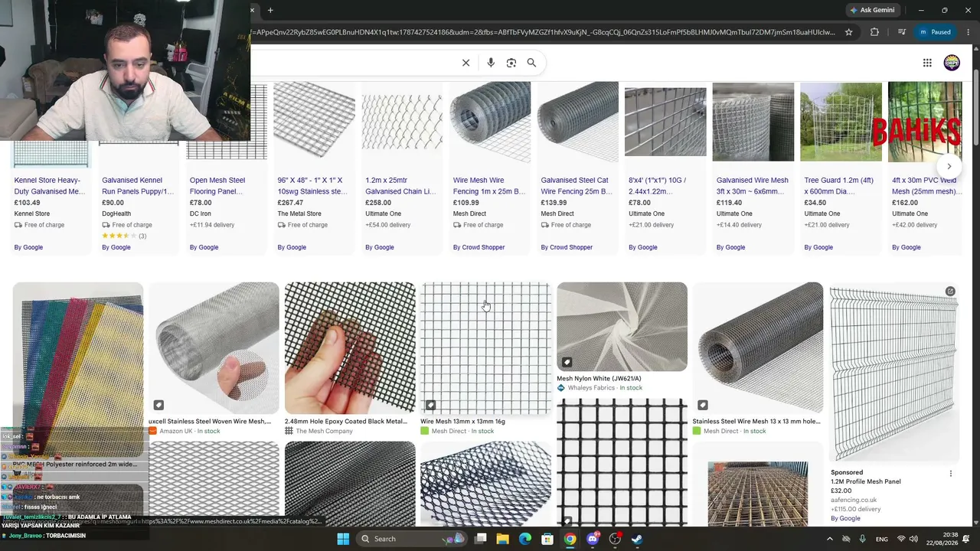The width and height of the screenshot is (980, 551).
Task: Open the 96" x 48" Stainless steel listing
Action: pyautogui.click(x=312, y=186)
